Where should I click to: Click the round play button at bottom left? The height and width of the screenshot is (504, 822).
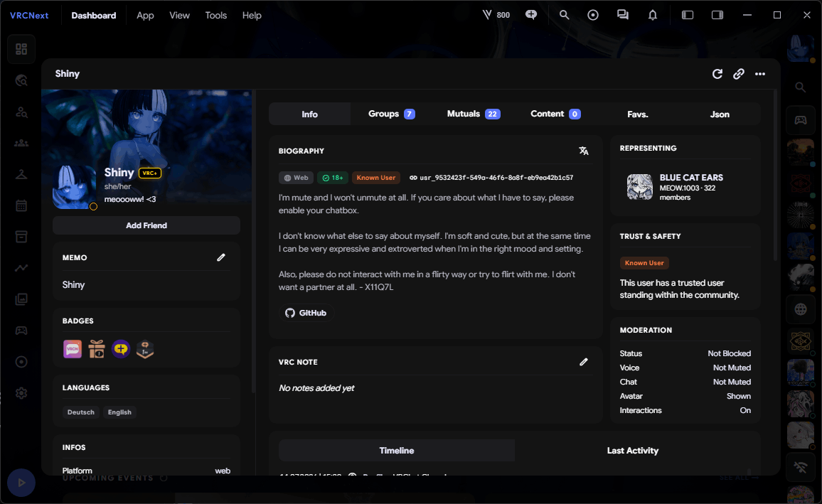pos(21,483)
